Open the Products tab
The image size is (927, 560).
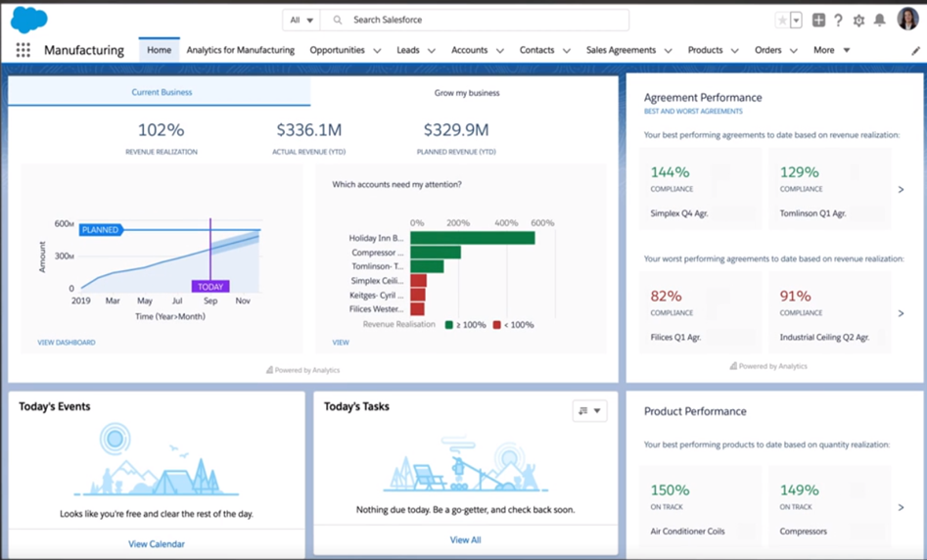[x=706, y=50]
